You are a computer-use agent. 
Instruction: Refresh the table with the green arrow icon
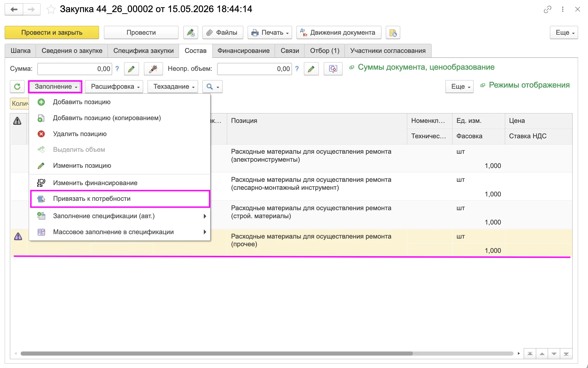17,86
